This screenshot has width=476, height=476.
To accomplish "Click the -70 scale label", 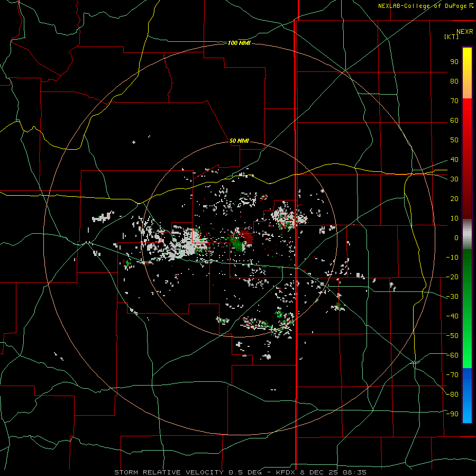I will tap(452, 375).
